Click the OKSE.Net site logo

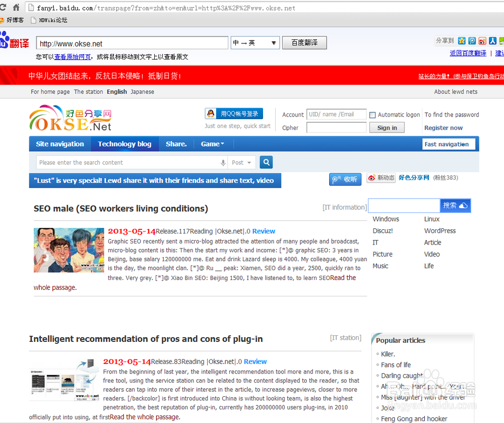pyautogui.click(x=71, y=118)
